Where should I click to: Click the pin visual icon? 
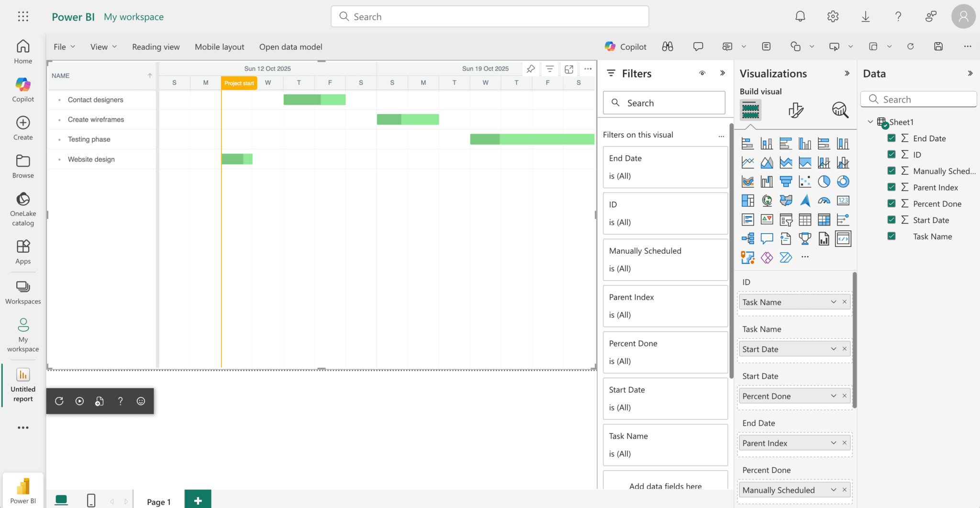(x=531, y=69)
